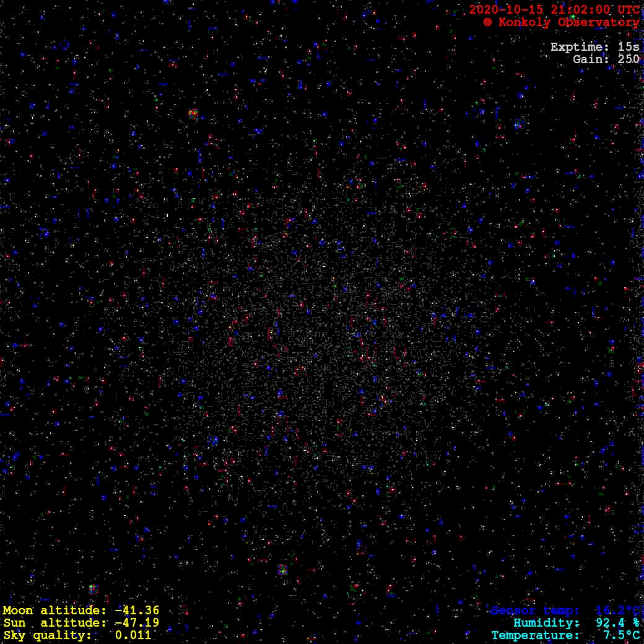Select the Sun altitude value -47.19
This screenshot has height=644, width=644.
137,623
